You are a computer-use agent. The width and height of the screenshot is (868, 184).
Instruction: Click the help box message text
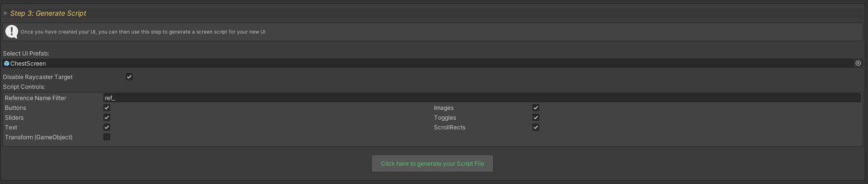pyautogui.click(x=143, y=32)
